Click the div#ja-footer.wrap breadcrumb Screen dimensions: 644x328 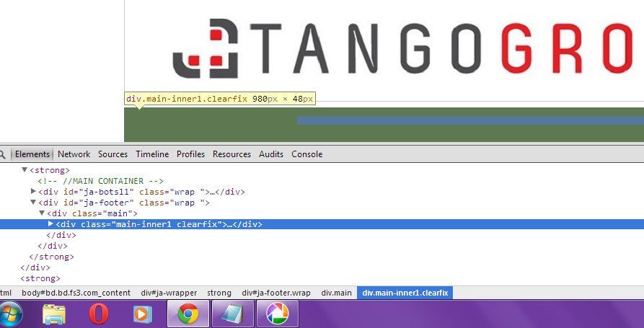[276, 293]
